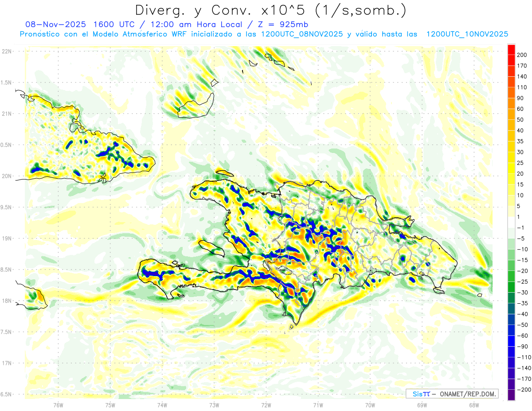
Task: Click the '8.5N' latitude label
Action: tap(6, 270)
